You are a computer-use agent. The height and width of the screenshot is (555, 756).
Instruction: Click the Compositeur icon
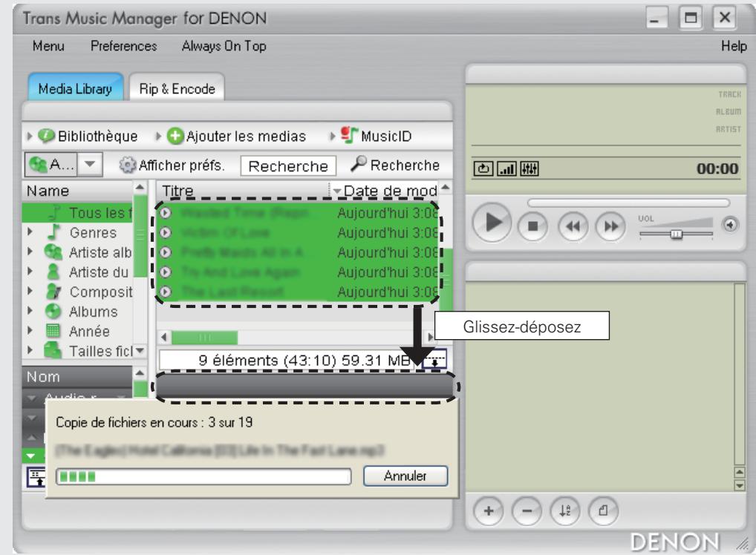[53, 292]
